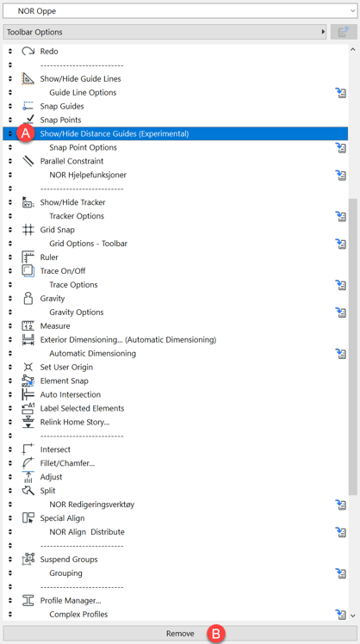Select the Parallel Constraint icon
The width and height of the screenshot is (360, 644).
28,161
